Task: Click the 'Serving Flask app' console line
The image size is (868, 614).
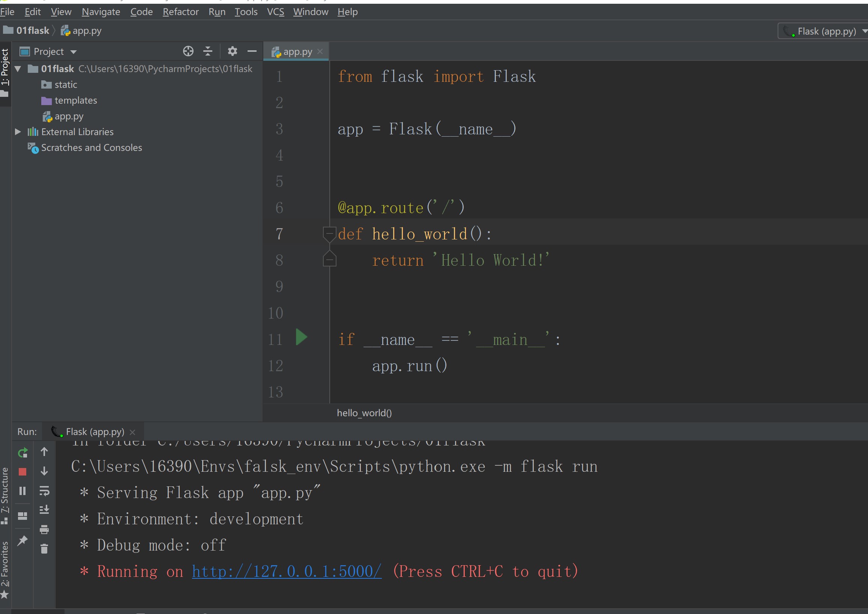Action: pyautogui.click(x=200, y=493)
